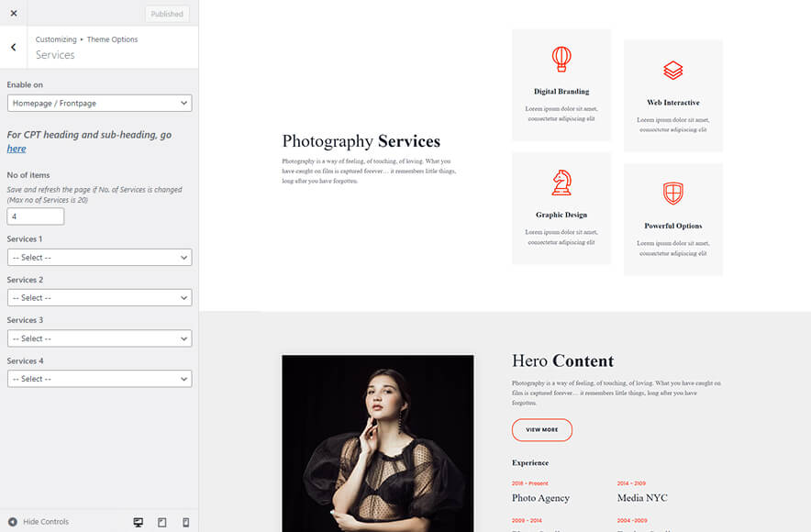The height and width of the screenshot is (532, 811).
Task: Open the Services 2 select dropdown
Action: 99,298
